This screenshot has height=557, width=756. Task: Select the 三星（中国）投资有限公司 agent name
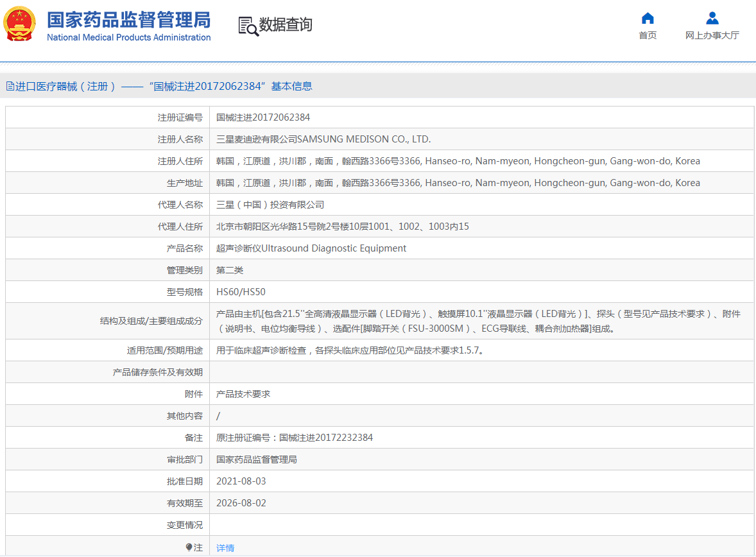tap(270, 205)
